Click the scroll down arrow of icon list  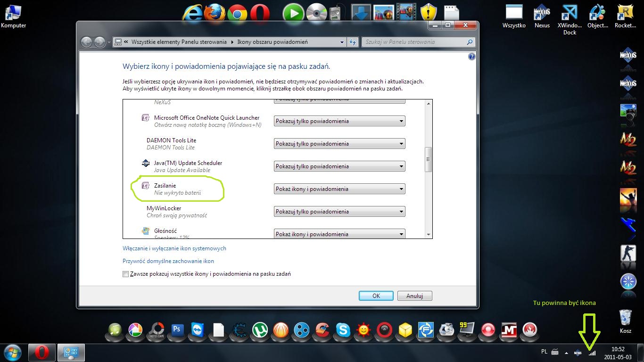[429, 234]
